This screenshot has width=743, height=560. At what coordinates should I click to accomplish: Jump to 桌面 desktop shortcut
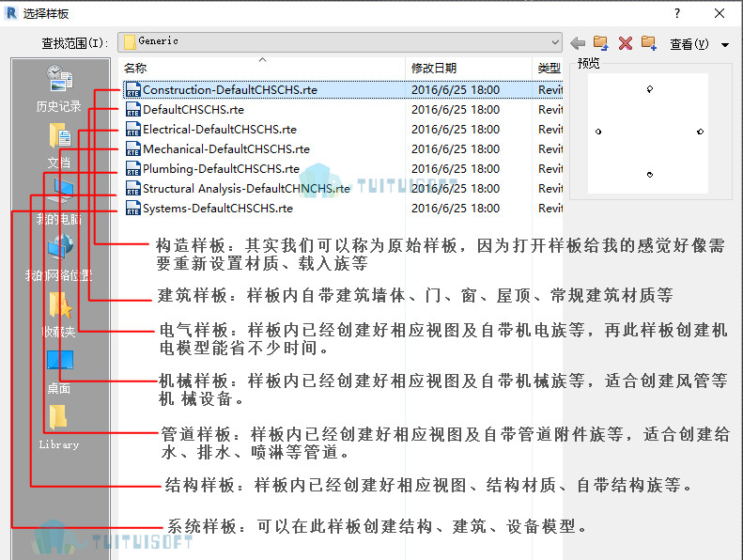pyautogui.click(x=60, y=372)
